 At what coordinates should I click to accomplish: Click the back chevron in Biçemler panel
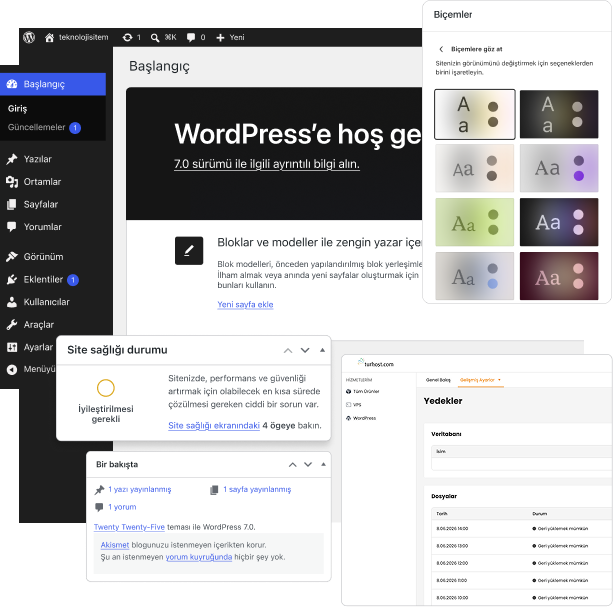pos(441,49)
